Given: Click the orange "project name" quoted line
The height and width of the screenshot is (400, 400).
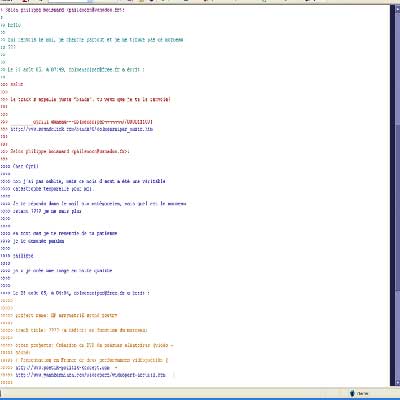Looking at the screenshot, I should (66, 315).
